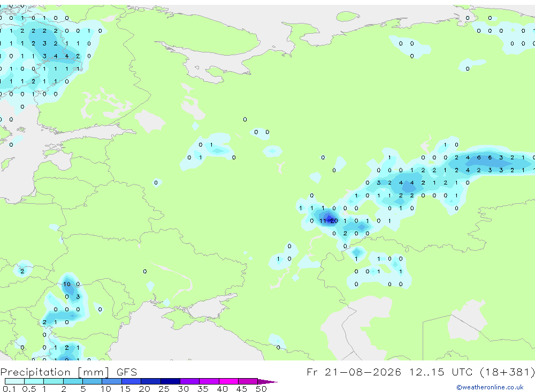535x392 pixels.
Task: Click the '(18+381)' forecast offset text
Action: [x=507, y=372]
